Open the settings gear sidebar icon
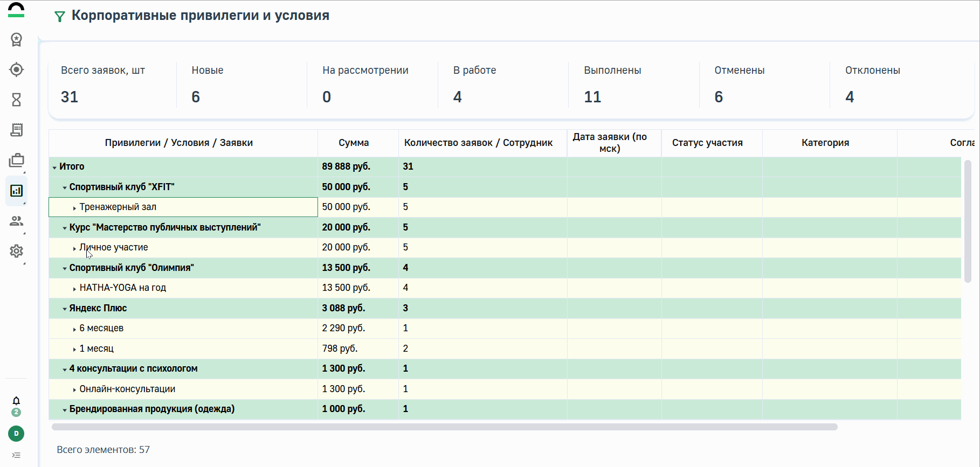The width and height of the screenshot is (980, 467). [17, 251]
